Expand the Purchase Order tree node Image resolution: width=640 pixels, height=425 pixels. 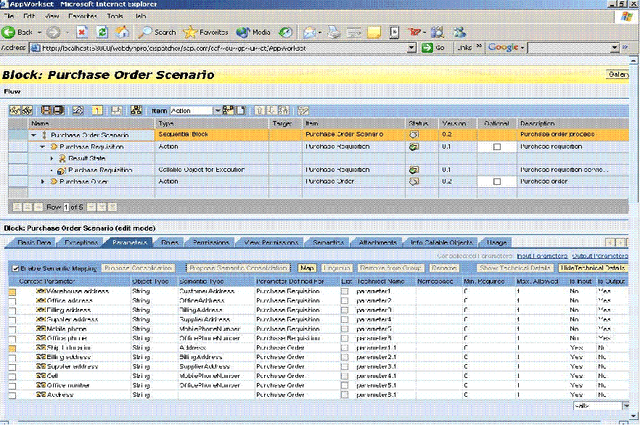(x=43, y=182)
